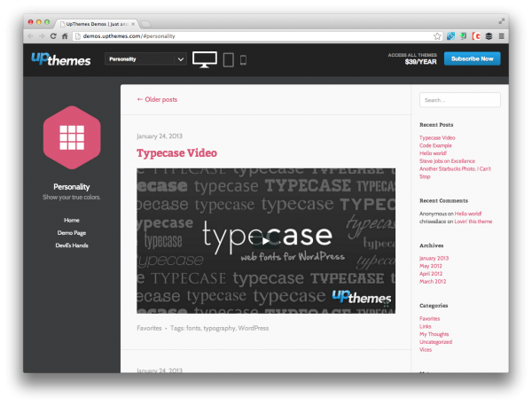Click the Favorites link under the video
The width and height of the screenshot is (532, 405).
coord(149,328)
